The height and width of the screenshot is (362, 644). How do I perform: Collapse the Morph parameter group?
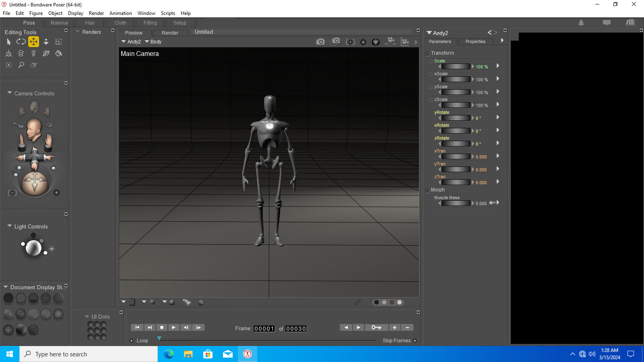427,190
